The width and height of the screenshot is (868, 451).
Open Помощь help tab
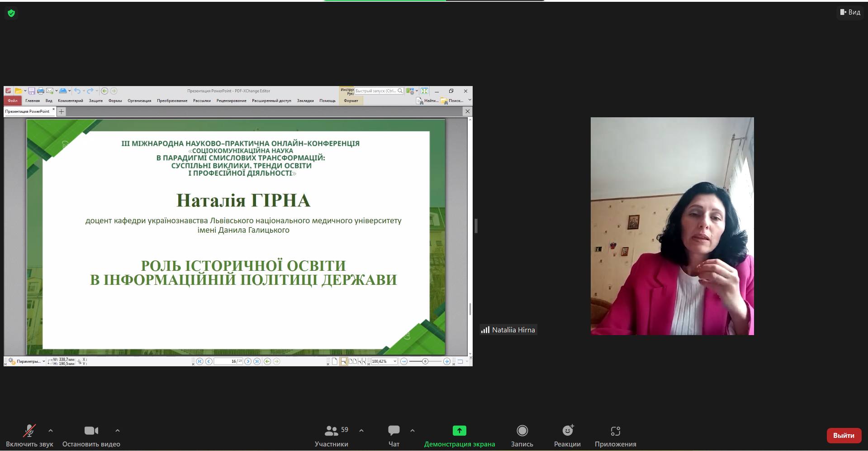tap(327, 101)
